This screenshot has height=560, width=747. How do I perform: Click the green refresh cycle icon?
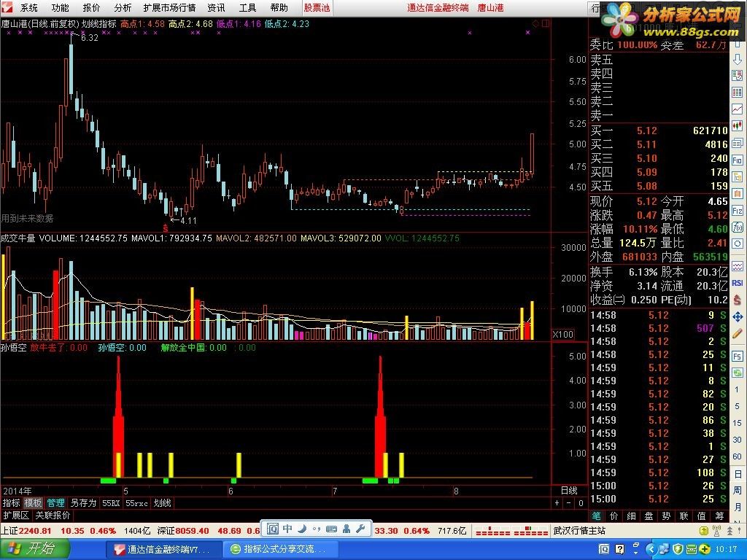tap(737, 373)
